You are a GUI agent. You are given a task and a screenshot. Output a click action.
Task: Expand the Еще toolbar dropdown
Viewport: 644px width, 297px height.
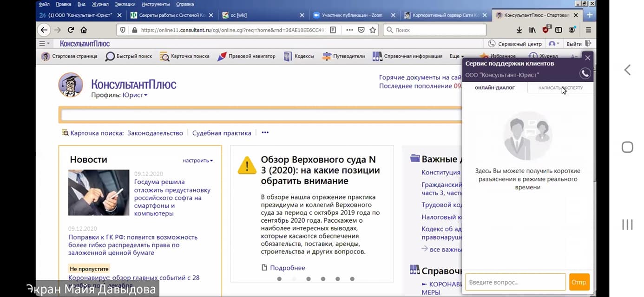(x=457, y=56)
